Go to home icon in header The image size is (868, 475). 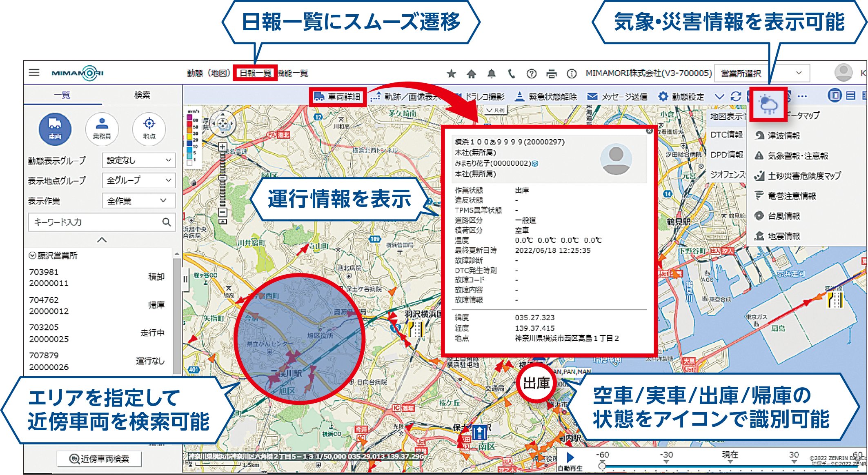tap(471, 73)
